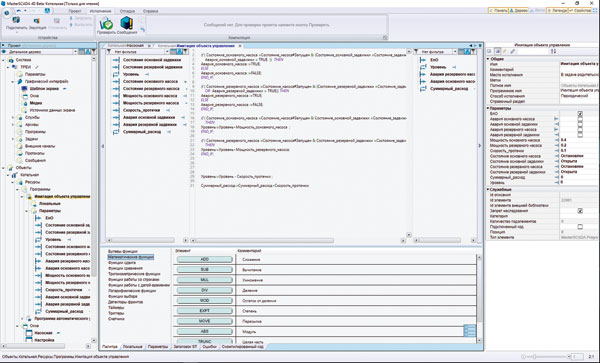Click the Подключить connect icon in ribbon
Screen dimensions: 600x363
[x=16, y=20]
